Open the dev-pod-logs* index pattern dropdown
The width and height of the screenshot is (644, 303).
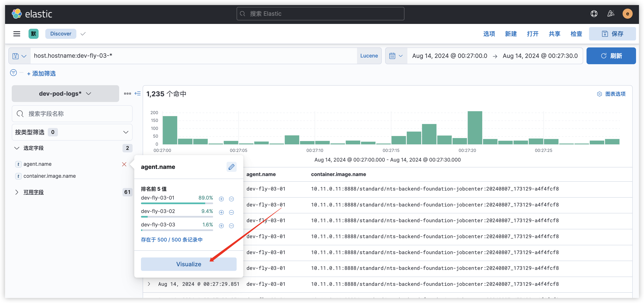pos(65,94)
